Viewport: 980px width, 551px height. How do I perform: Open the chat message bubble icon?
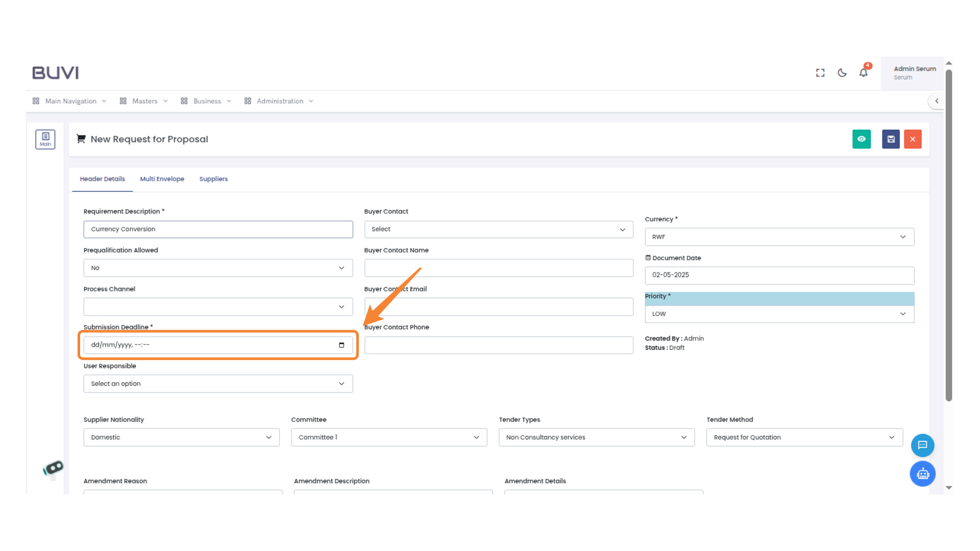click(x=922, y=445)
